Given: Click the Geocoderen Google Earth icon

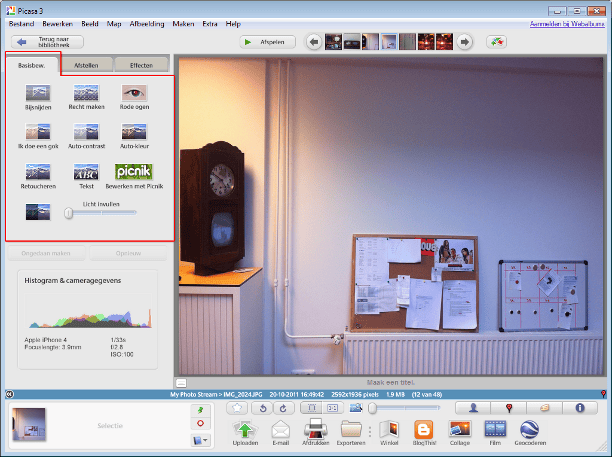Looking at the screenshot, I should coord(530,429).
